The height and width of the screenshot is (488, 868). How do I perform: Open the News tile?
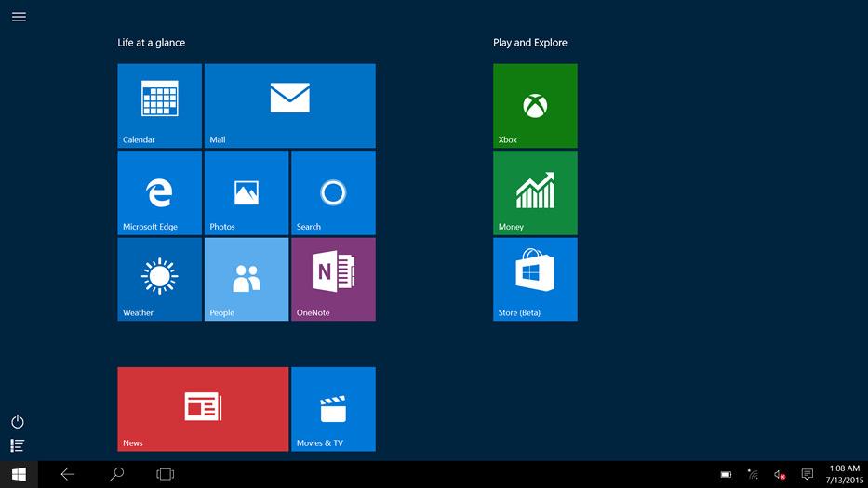[x=203, y=409]
